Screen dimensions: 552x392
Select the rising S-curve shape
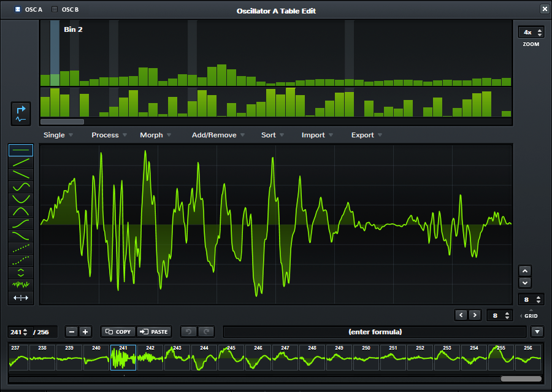[21, 223]
